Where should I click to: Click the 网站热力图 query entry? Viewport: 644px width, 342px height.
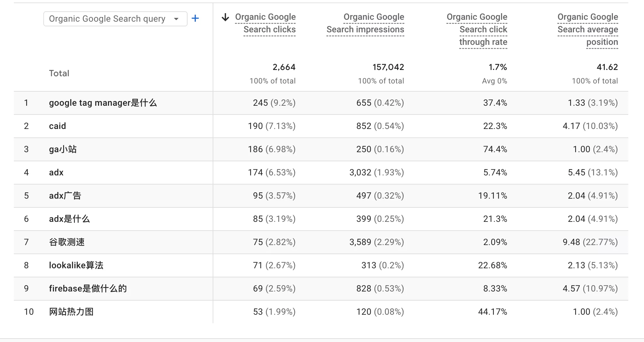(70, 312)
